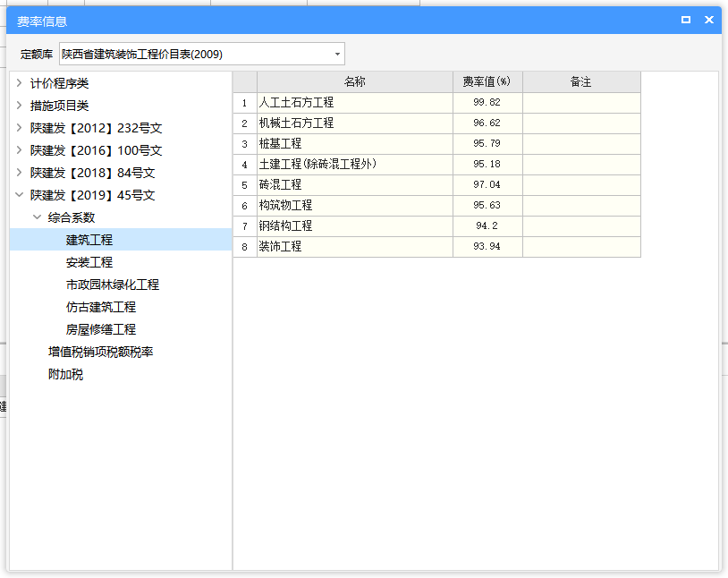Image resolution: width=728 pixels, height=578 pixels.
Task: Select 建筑工程 in the tree
Action: (x=89, y=240)
